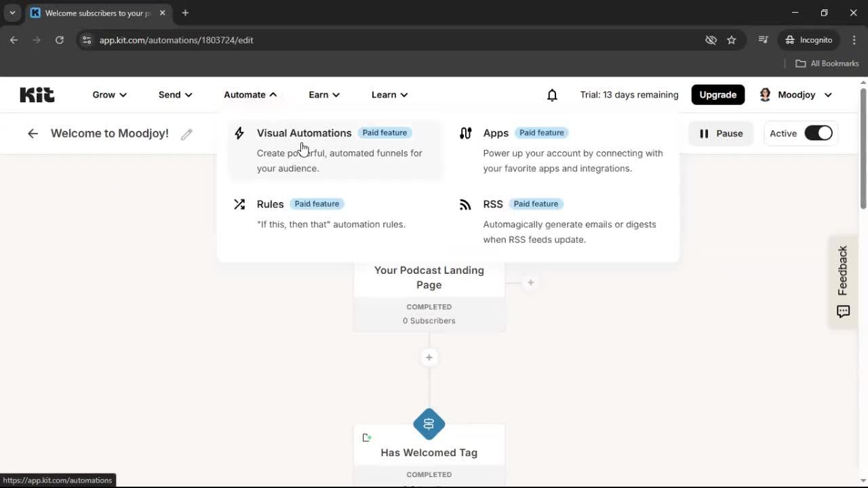The width and height of the screenshot is (868, 488).
Task: Click the Kit logo
Action: [37, 94]
